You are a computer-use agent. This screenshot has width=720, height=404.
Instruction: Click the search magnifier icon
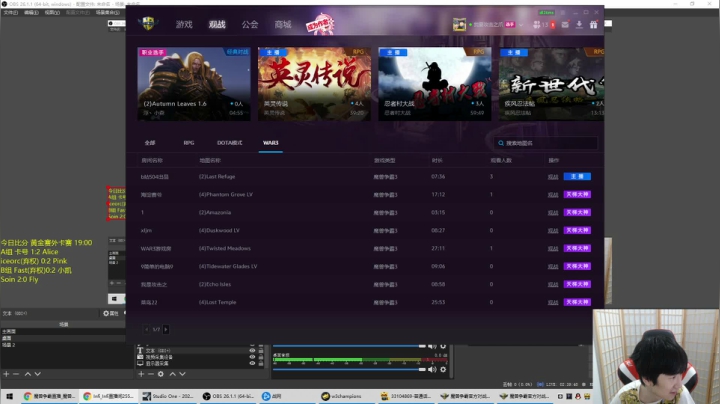501,143
